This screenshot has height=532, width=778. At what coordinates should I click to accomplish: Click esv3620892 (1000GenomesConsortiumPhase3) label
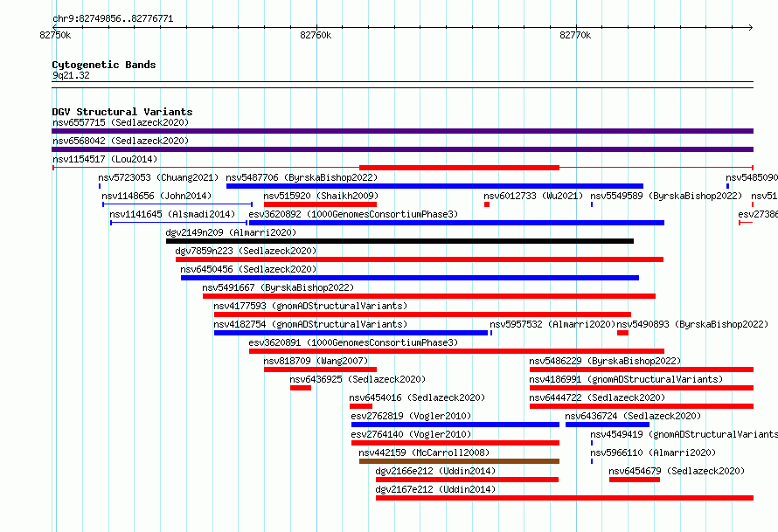click(353, 214)
